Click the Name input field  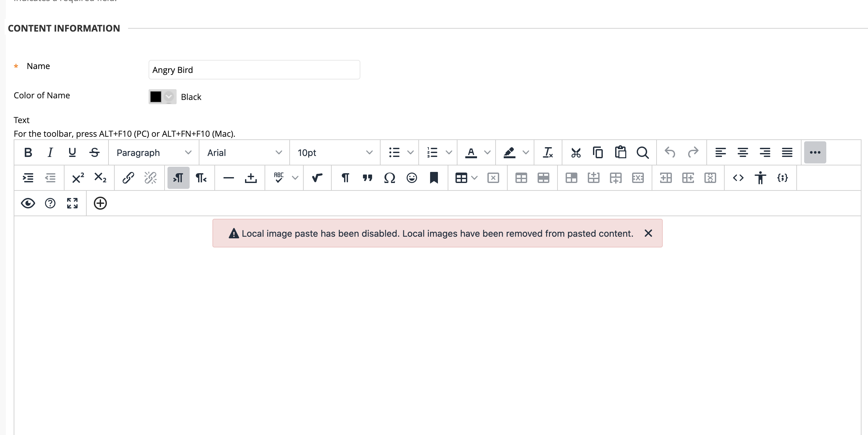tap(254, 70)
